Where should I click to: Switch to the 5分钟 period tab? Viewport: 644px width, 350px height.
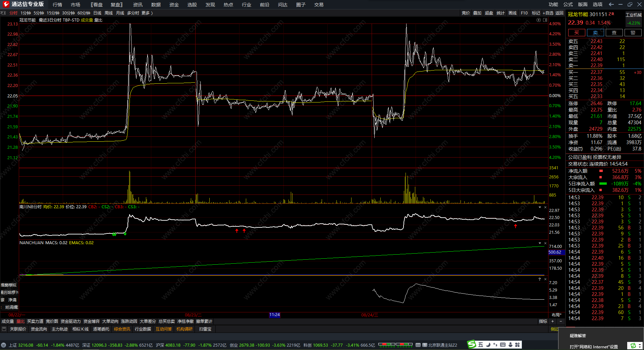(39, 13)
